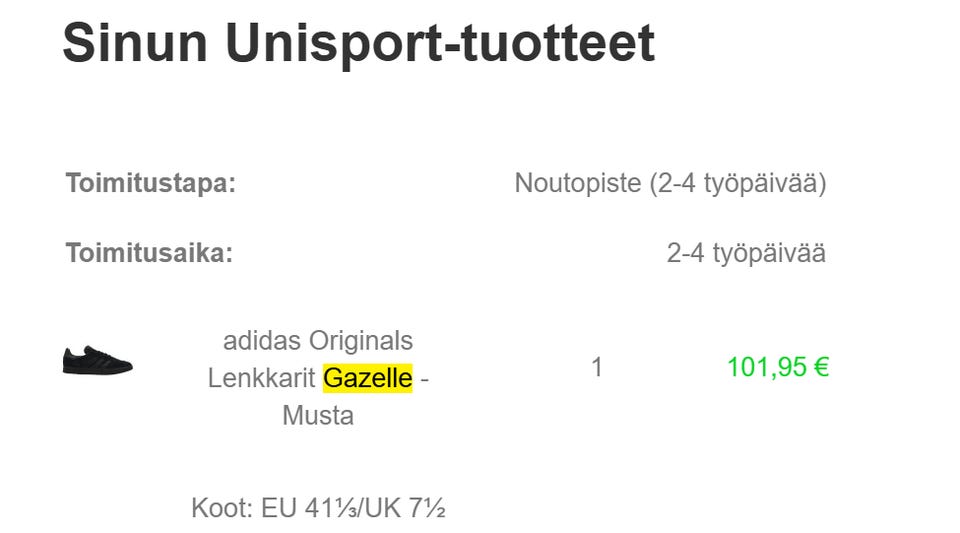Click the word Sinun in the heading
Viewport: 960px width, 533px height.
point(135,42)
